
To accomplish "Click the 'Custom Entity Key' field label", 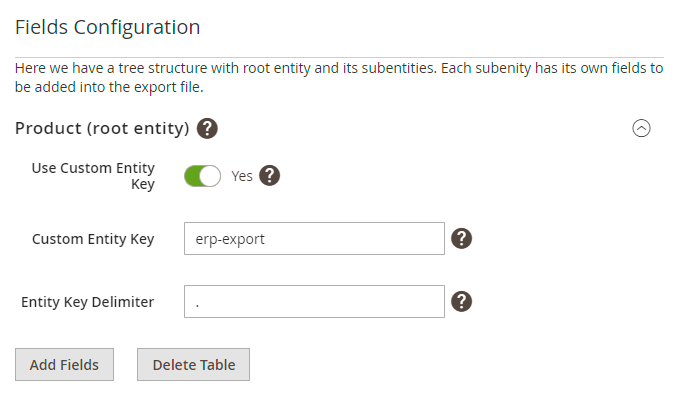I will pyautogui.click(x=93, y=239).
